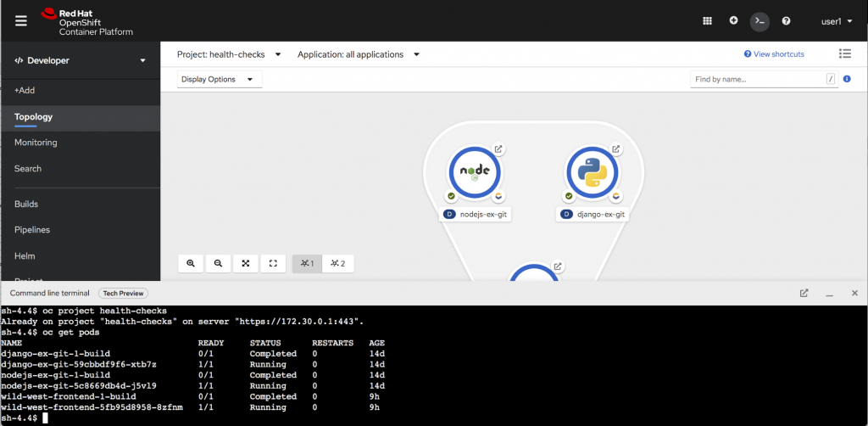Fit topology to screen

(245, 264)
